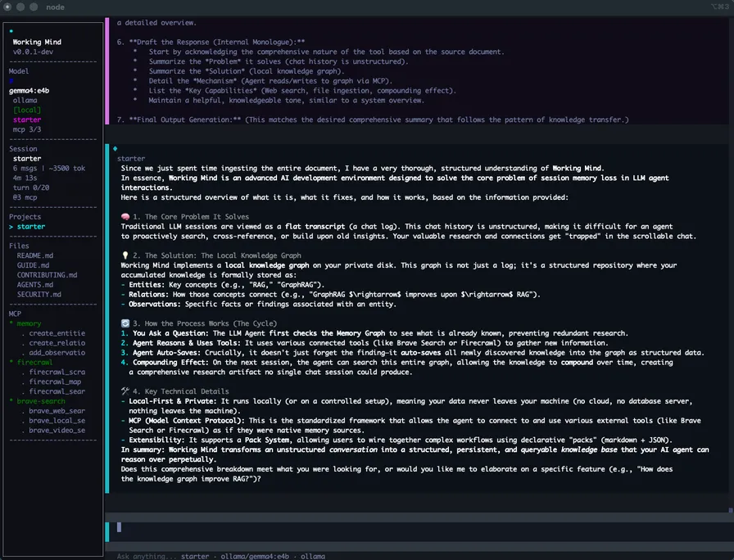Select the firecrawl_map tool

55,382
